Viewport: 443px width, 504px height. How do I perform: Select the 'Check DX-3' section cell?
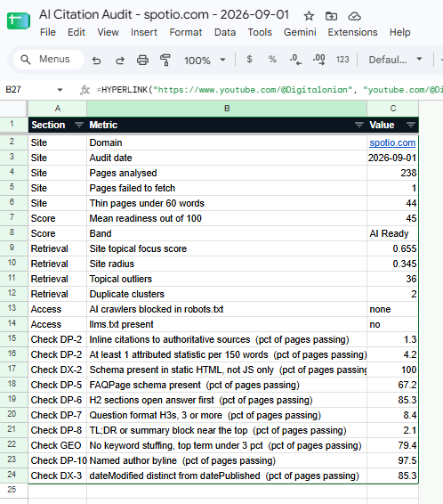click(x=58, y=476)
